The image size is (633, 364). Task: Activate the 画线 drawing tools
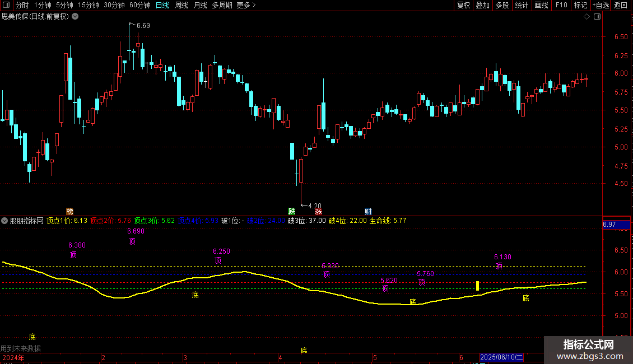(x=541, y=5)
